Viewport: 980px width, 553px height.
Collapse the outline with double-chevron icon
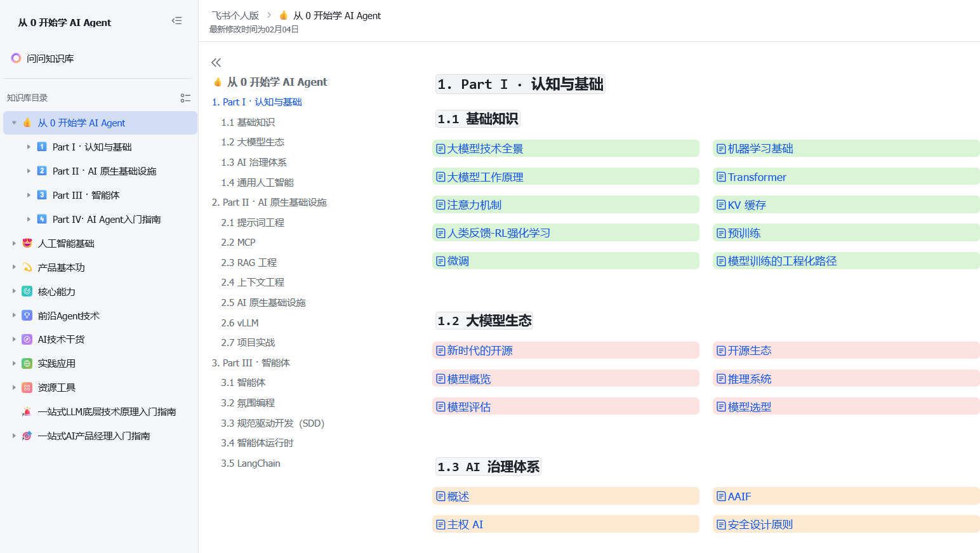(216, 62)
